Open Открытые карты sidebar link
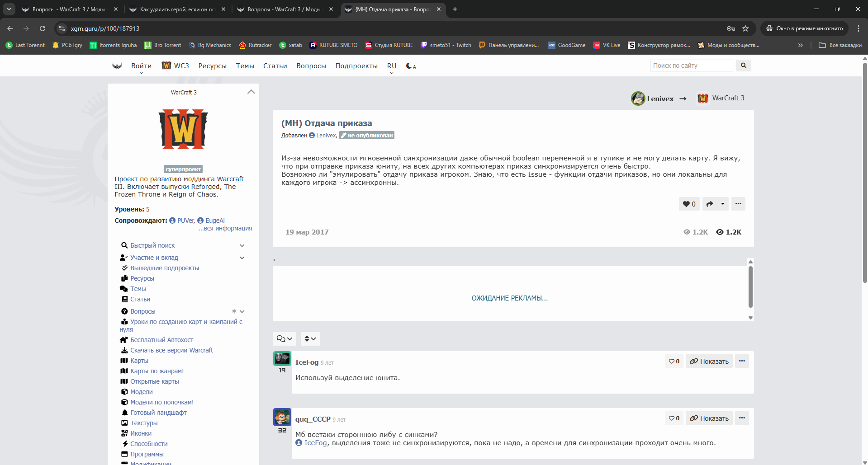Viewport: 868px width, 465px height. pyautogui.click(x=155, y=381)
